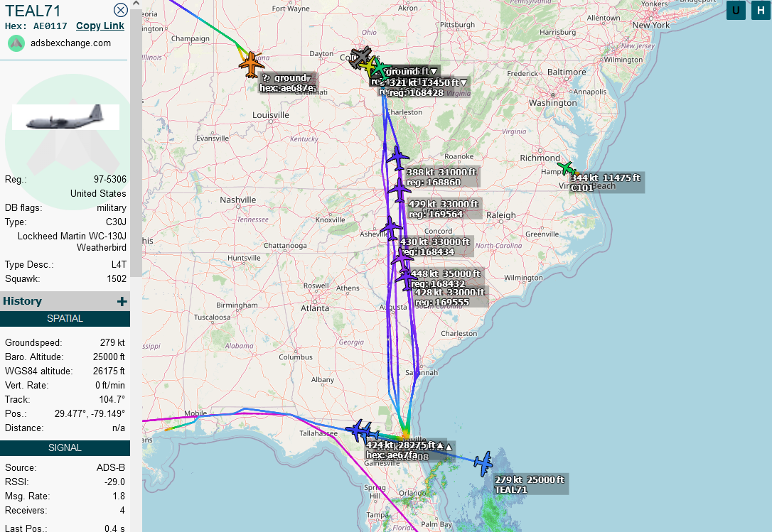Click the RSSI value -29.0
Viewport: 772px width, 532px height.
[x=116, y=482]
